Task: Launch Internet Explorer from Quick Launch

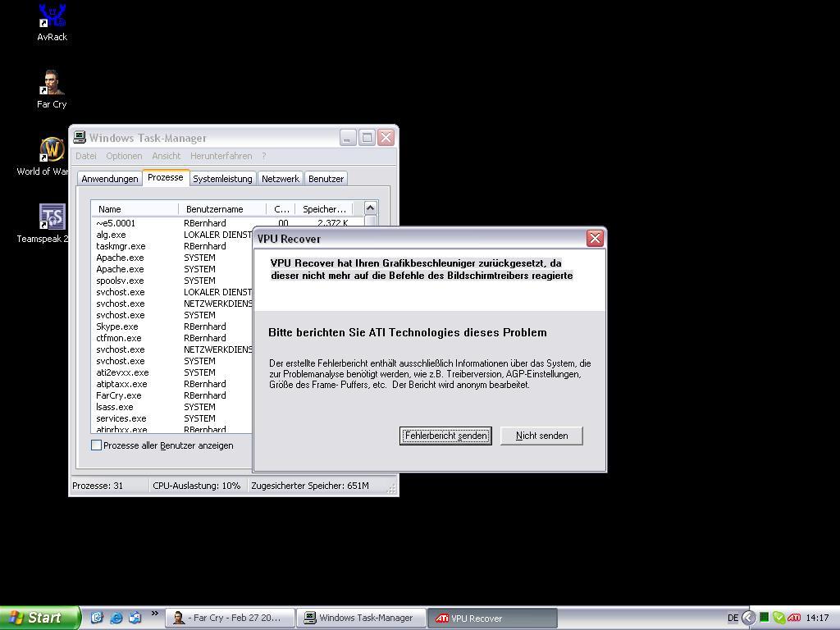Action: (116, 618)
